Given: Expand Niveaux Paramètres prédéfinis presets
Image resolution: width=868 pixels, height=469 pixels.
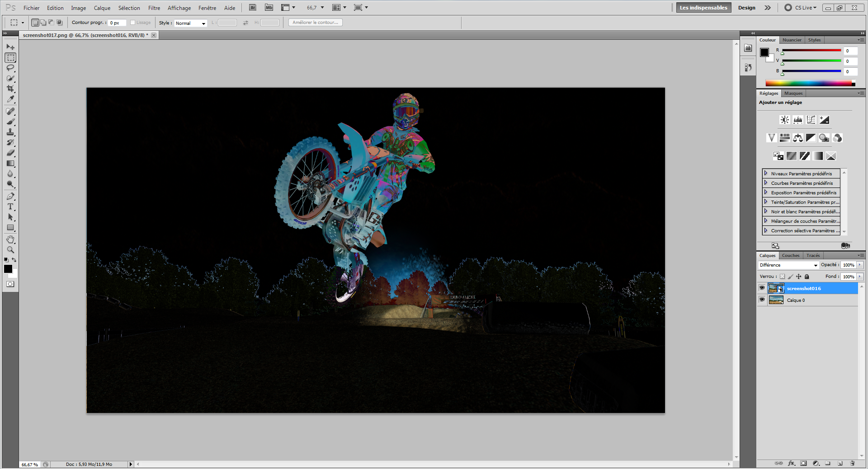Looking at the screenshot, I should point(766,174).
